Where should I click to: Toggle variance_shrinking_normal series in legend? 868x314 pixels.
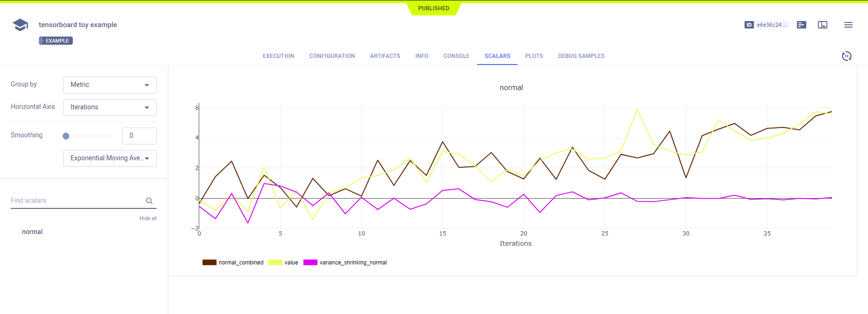coord(345,263)
